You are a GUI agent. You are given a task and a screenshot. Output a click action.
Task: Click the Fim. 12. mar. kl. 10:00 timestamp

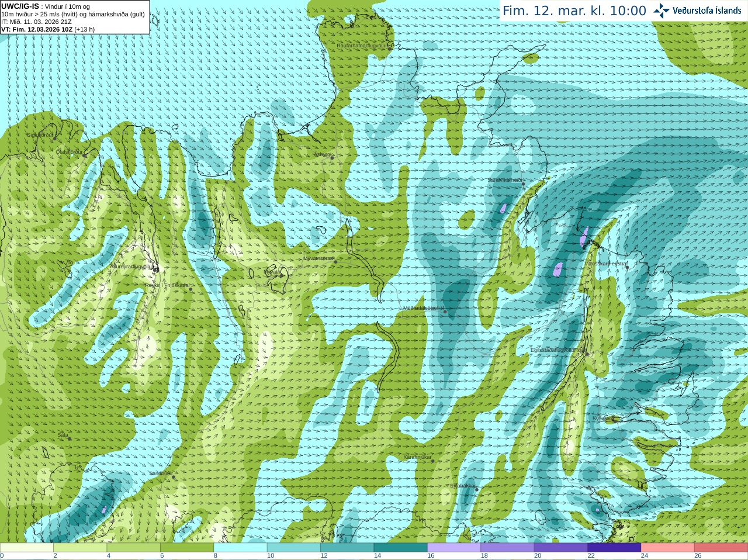coord(574,11)
